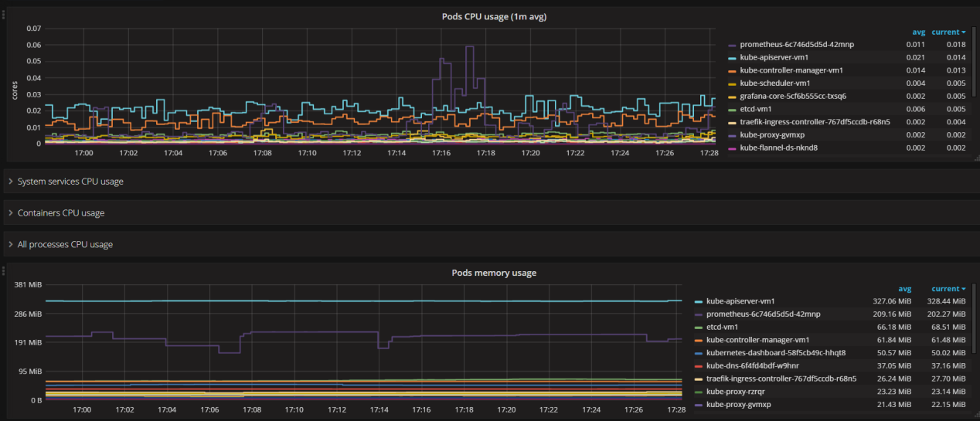Toggle traefik-ingress-controller series in CPU legend
Viewport: 980px width, 421px height.
pos(815,122)
